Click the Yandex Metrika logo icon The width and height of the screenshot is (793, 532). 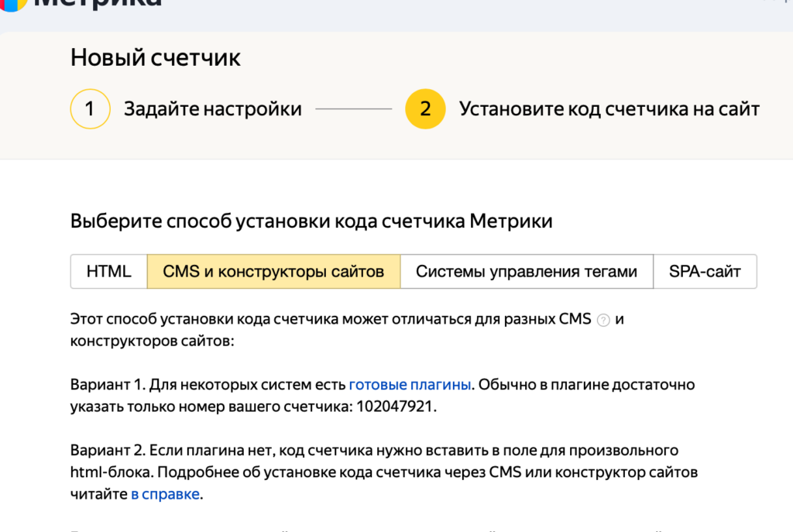pos(12,4)
